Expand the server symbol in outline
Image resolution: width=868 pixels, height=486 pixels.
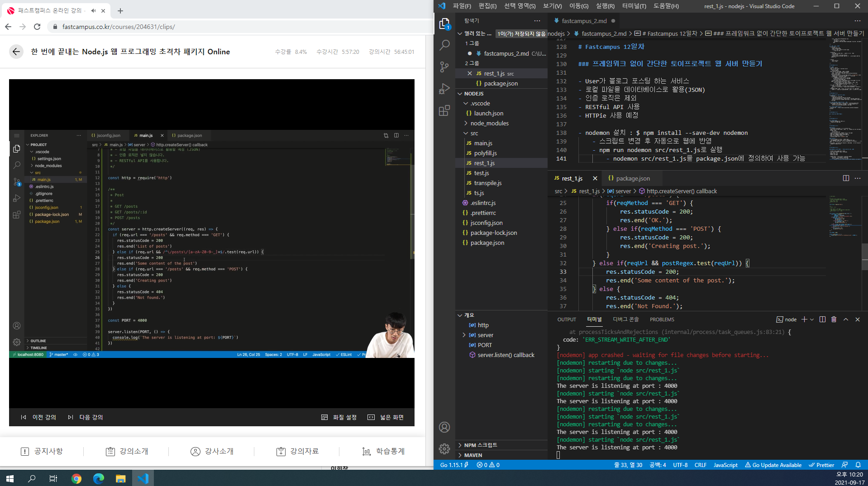tap(464, 335)
